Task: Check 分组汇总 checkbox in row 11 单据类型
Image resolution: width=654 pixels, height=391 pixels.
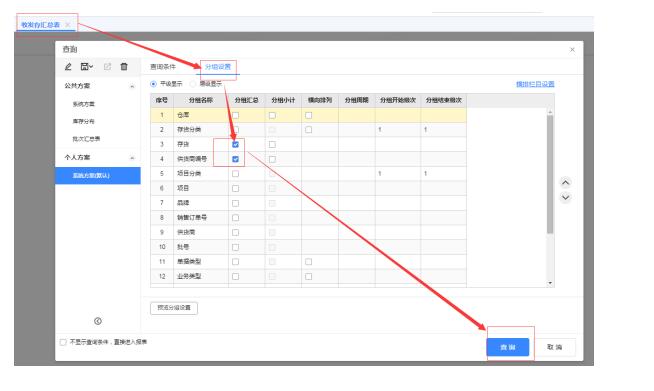Action: (236, 262)
